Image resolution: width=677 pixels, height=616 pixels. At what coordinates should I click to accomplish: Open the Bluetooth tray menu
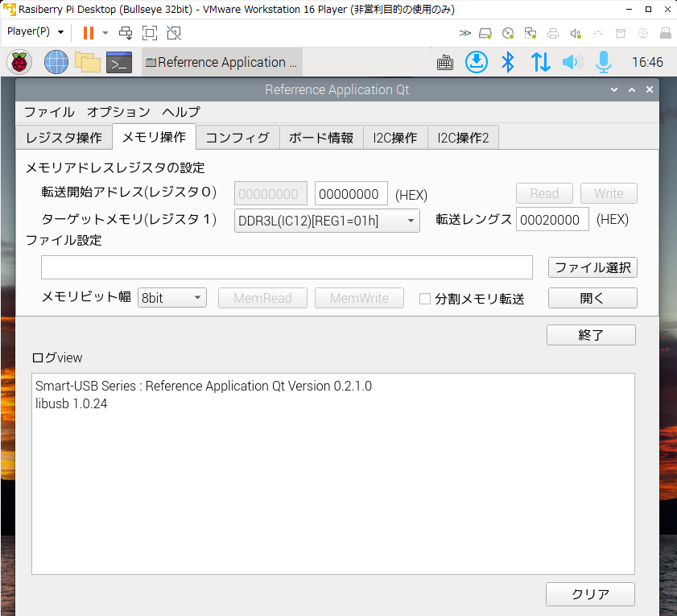[x=508, y=62]
